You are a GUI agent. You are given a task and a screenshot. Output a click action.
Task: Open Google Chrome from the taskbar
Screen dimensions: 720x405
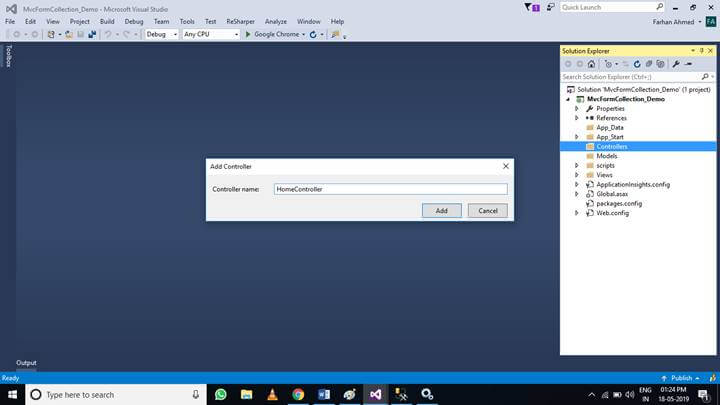tap(298, 394)
